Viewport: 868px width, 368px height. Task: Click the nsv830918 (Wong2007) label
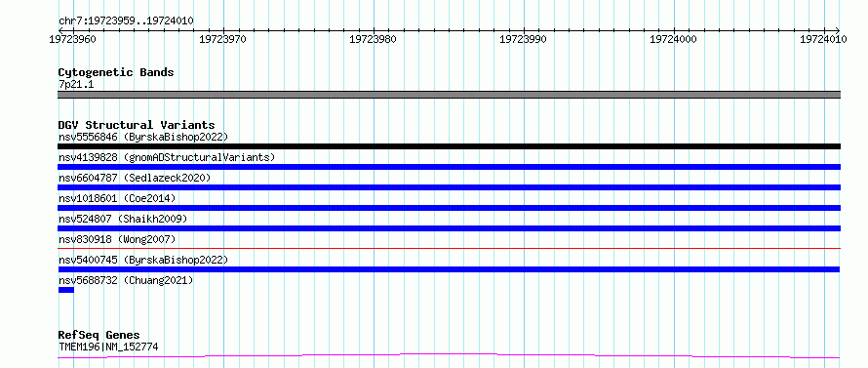tap(117, 239)
